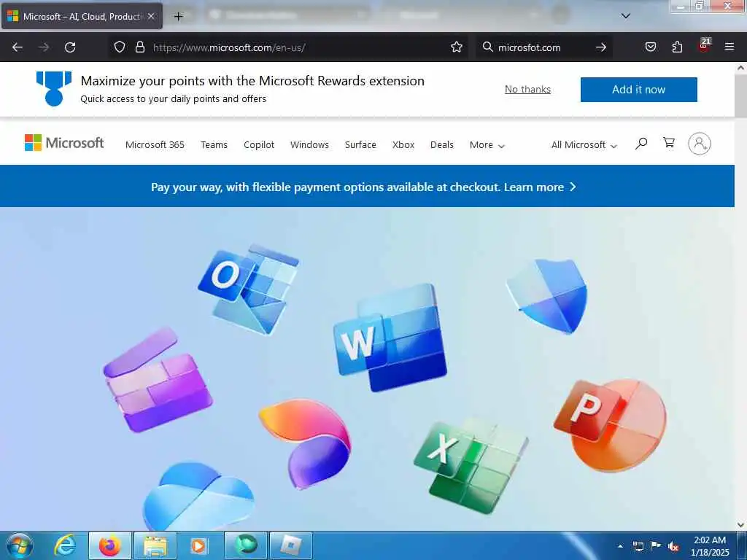Click the search field containing microsfot.com
Screen dimensions: 747x560
(x=543, y=47)
